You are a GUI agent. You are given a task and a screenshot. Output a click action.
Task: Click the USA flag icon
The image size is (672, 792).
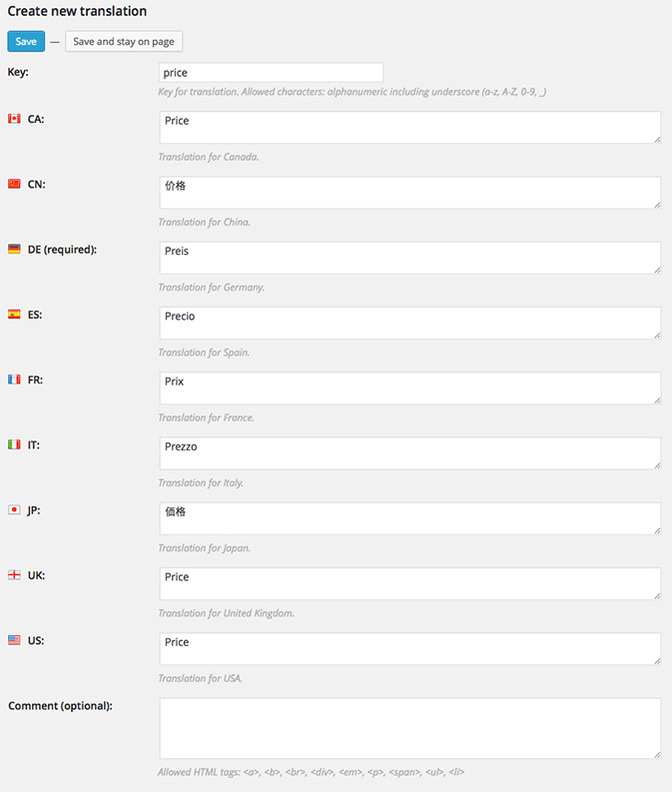(x=14, y=640)
